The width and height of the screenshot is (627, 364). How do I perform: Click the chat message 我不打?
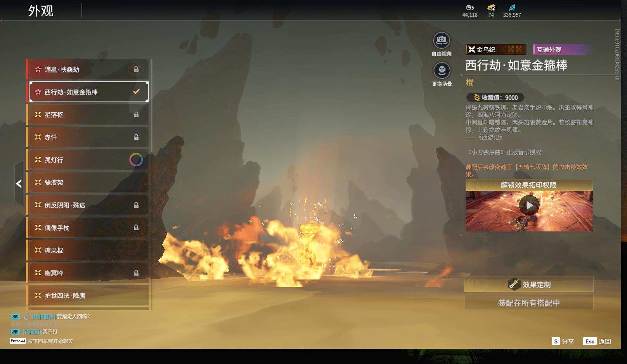coord(50,332)
